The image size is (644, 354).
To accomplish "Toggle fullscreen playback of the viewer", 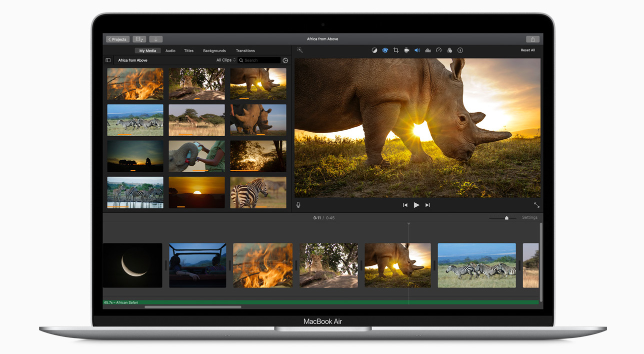I will click(536, 205).
